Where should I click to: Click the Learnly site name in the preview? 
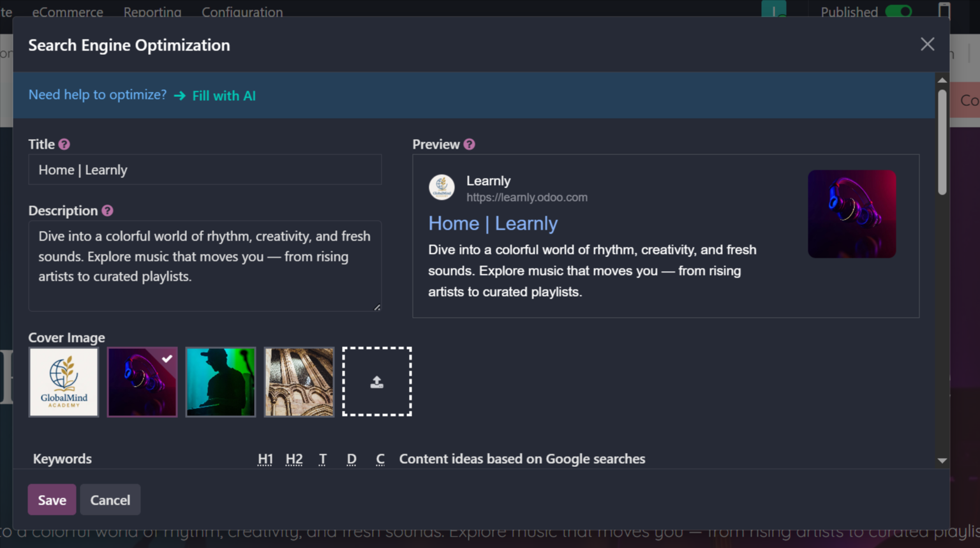(x=489, y=181)
